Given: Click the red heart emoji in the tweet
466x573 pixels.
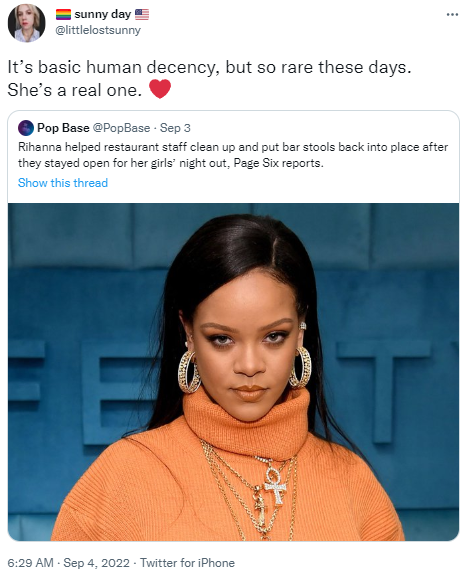Looking at the screenshot, I should 160,89.
